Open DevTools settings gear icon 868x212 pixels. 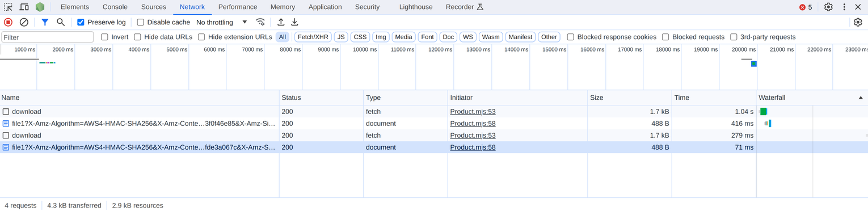pos(828,7)
